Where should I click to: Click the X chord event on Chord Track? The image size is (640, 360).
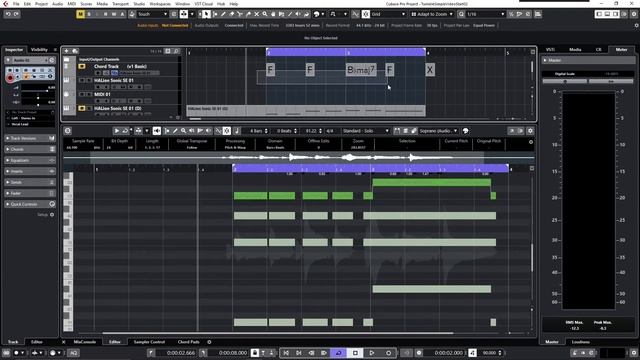(430, 70)
